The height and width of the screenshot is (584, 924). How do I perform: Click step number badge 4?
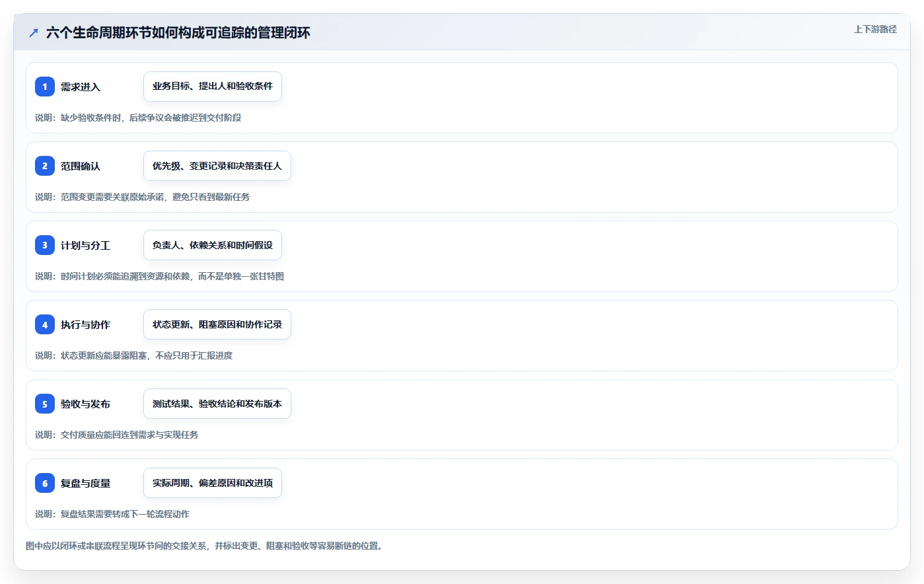(45, 324)
